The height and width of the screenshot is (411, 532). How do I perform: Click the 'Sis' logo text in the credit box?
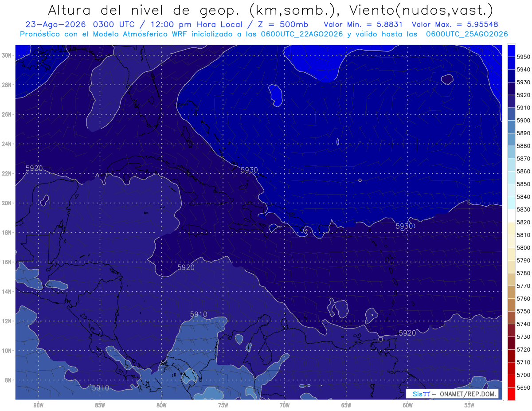(x=418, y=394)
